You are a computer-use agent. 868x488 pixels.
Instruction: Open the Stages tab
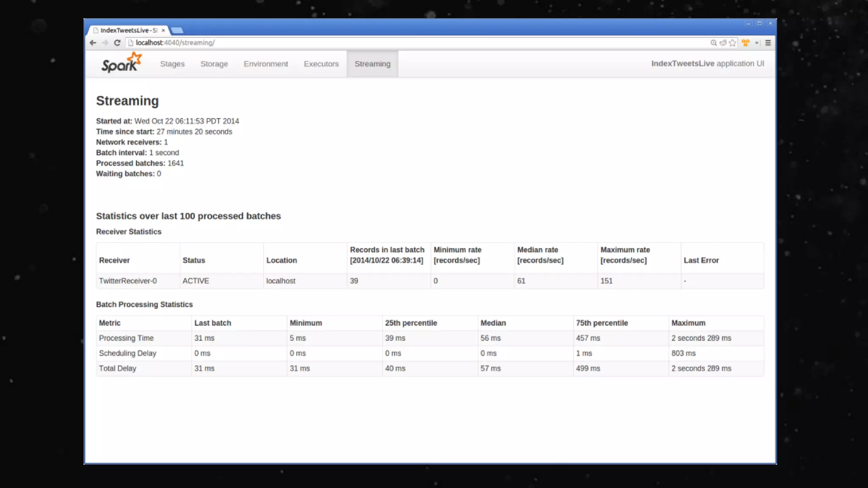click(x=172, y=64)
